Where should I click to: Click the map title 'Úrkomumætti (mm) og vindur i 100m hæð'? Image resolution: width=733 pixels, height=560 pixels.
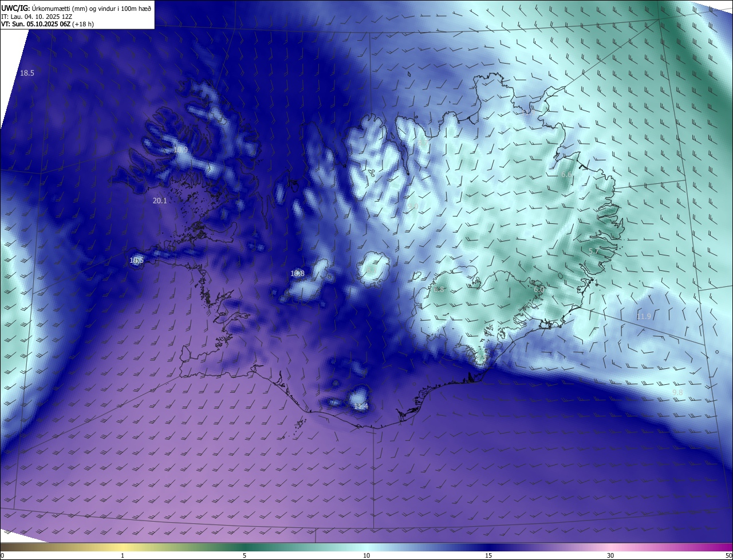click(92, 8)
